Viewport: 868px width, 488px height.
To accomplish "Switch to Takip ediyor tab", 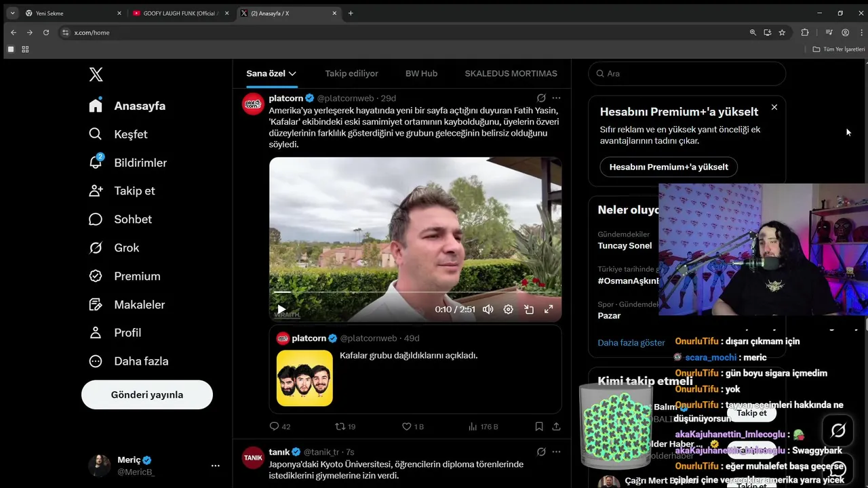I will click(x=351, y=73).
